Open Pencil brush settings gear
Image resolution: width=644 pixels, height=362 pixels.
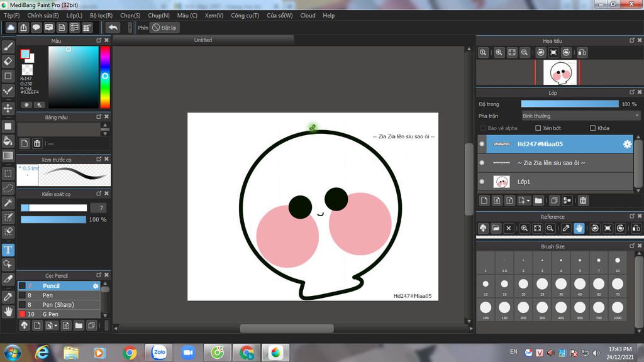click(96, 286)
